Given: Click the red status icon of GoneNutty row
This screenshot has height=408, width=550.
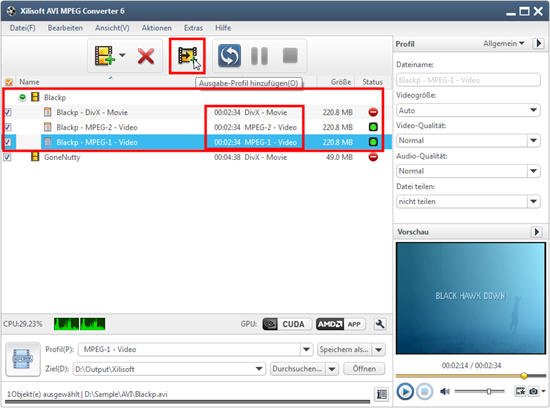Looking at the screenshot, I should coord(373,157).
